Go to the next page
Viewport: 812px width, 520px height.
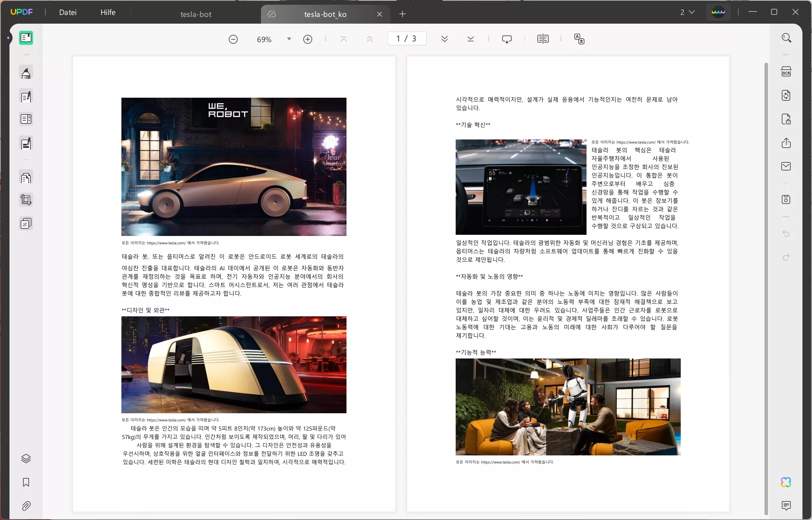pyautogui.click(x=445, y=39)
